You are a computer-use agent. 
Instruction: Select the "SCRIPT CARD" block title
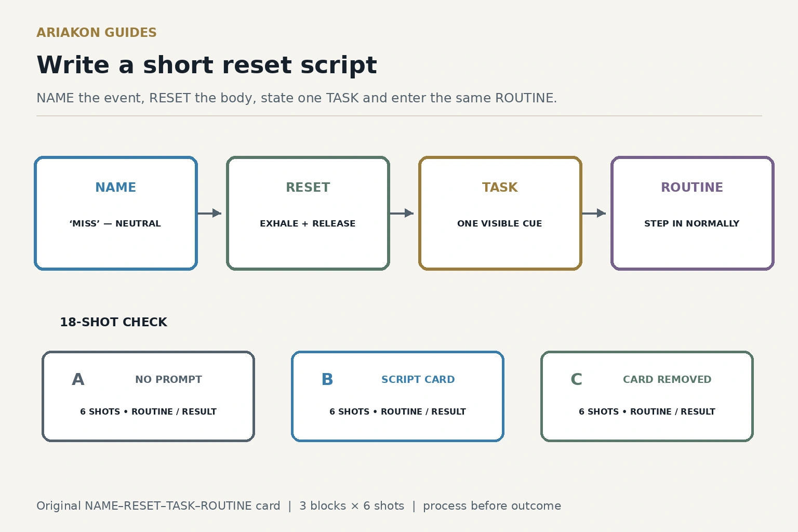(x=418, y=380)
